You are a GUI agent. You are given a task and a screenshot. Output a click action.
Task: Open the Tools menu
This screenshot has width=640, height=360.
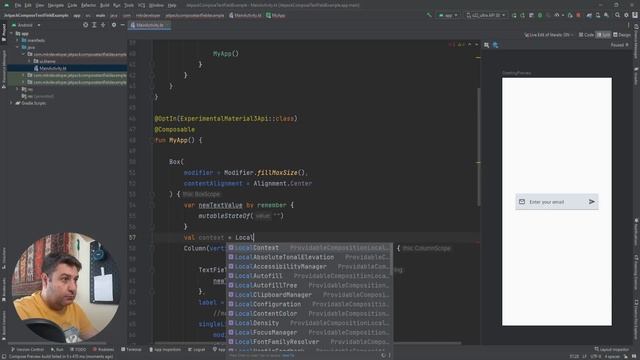point(129,5)
